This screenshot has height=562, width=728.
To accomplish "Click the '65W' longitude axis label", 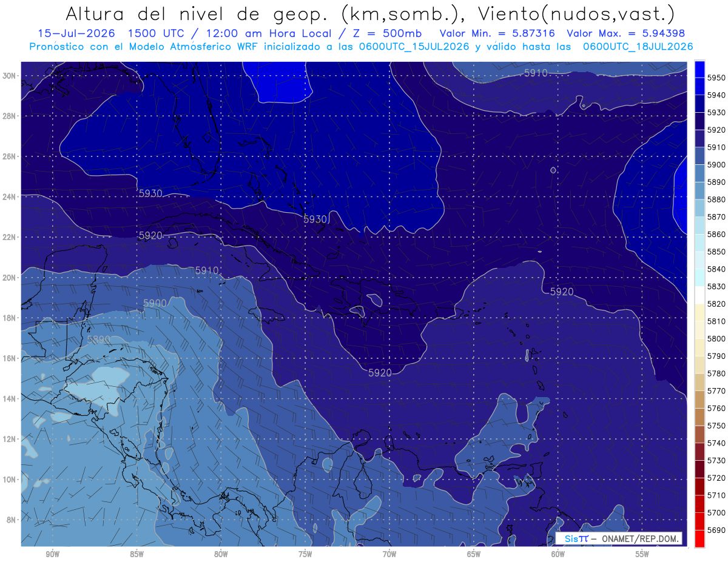I will coord(474,555).
